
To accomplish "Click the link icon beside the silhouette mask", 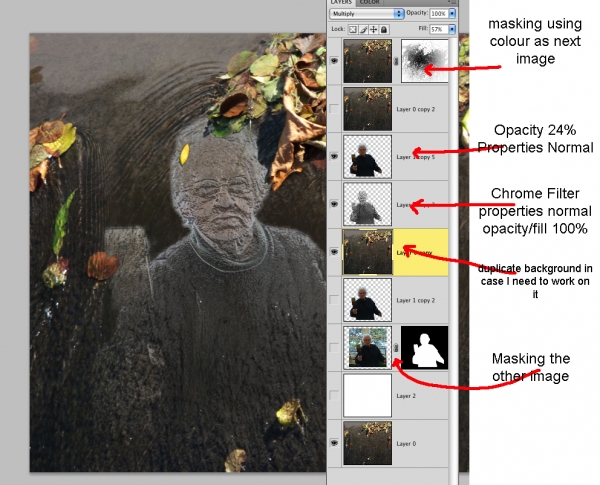I will [396, 348].
